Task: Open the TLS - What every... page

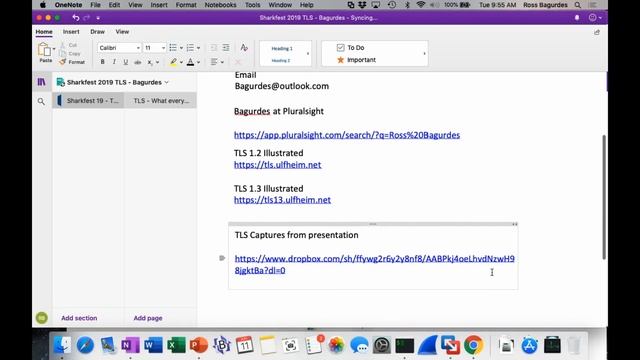Action: pyautogui.click(x=161, y=100)
